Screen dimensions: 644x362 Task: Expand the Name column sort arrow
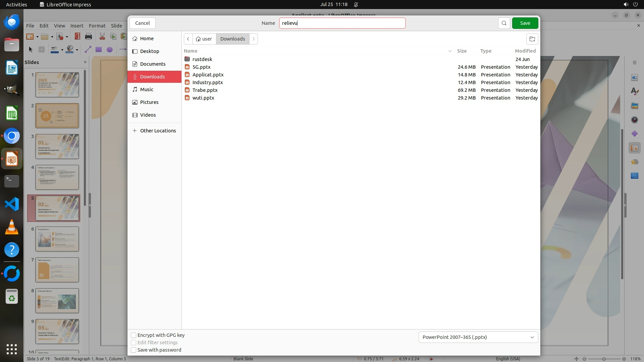tap(450, 51)
